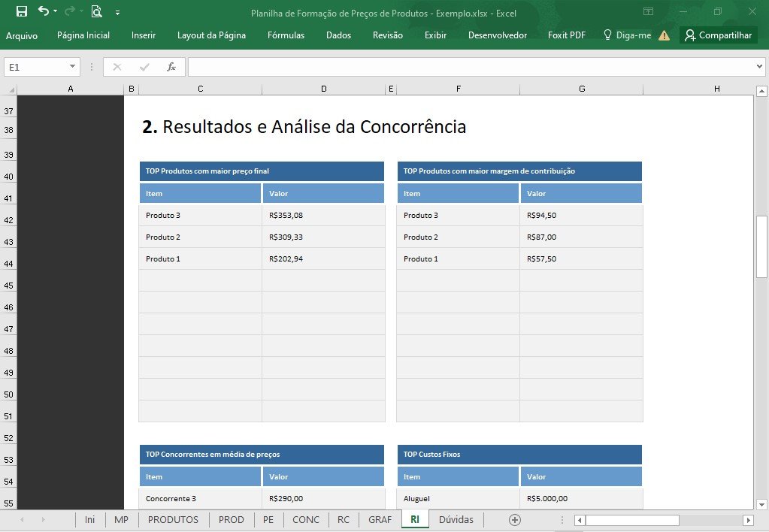Click the Insert Function fx icon
The width and height of the screenshot is (769, 532).
pos(171,67)
